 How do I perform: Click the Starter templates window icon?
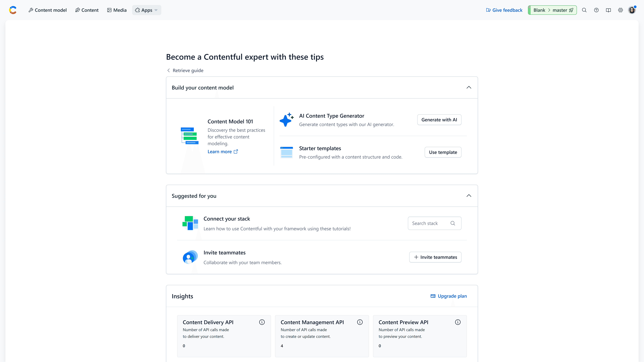click(287, 152)
